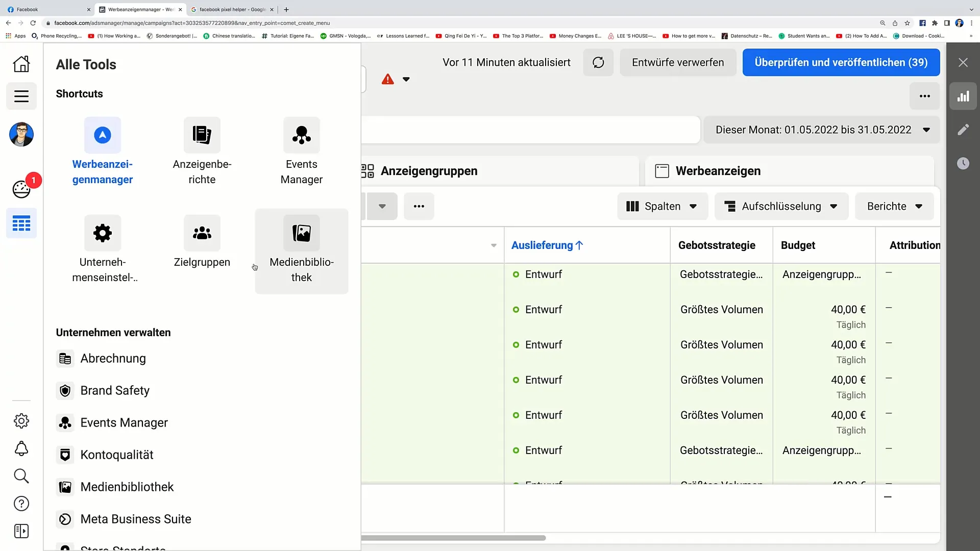Screen dimensions: 980x551
Task: Open notifications bell icon
Action: pos(21,448)
